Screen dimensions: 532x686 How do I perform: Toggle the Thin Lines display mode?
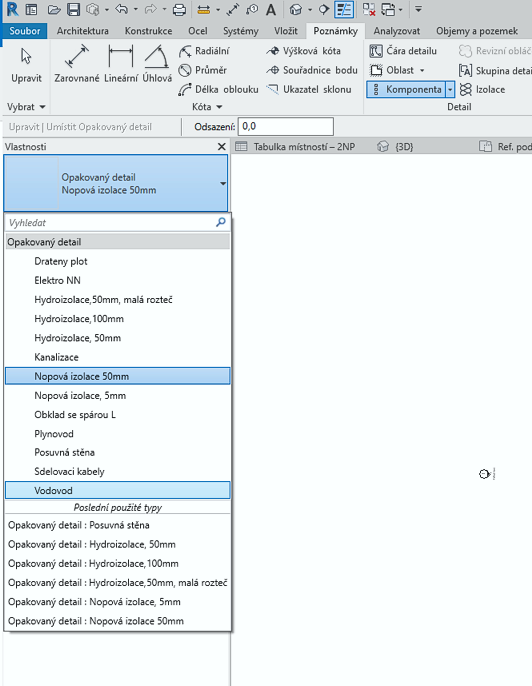tap(344, 9)
